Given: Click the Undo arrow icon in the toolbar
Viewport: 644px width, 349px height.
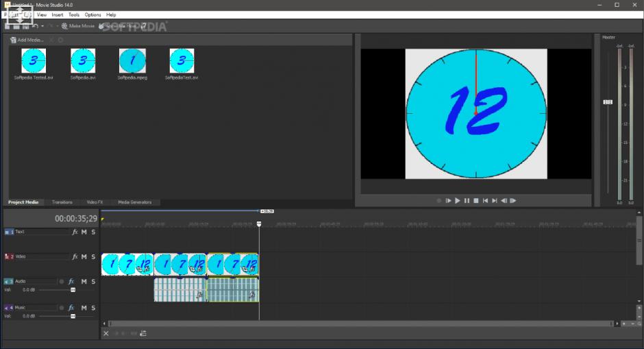Looking at the screenshot, I should pyautogui.click(x=36, y=26).
